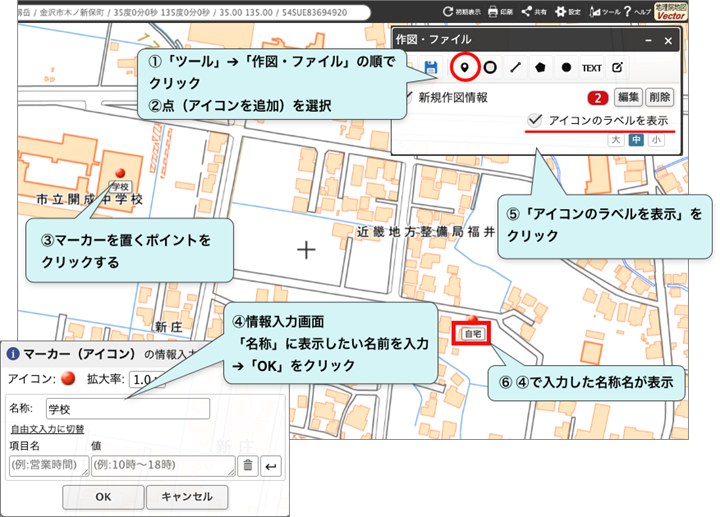This screenshot has width=720, height=517.
Task: Click 自由文入力に切替 link
Action: point(47,428)
